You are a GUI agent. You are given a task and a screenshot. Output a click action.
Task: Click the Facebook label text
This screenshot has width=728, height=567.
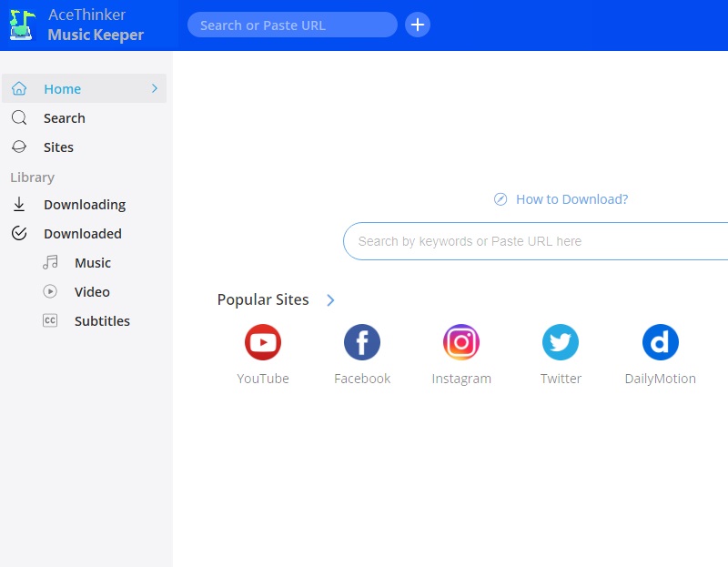(x=362, y=379)
